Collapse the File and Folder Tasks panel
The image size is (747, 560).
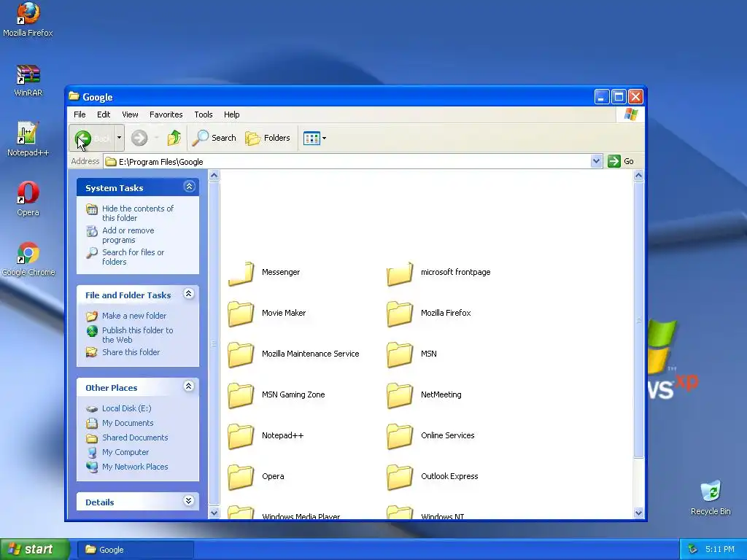(x=189, y=294)
